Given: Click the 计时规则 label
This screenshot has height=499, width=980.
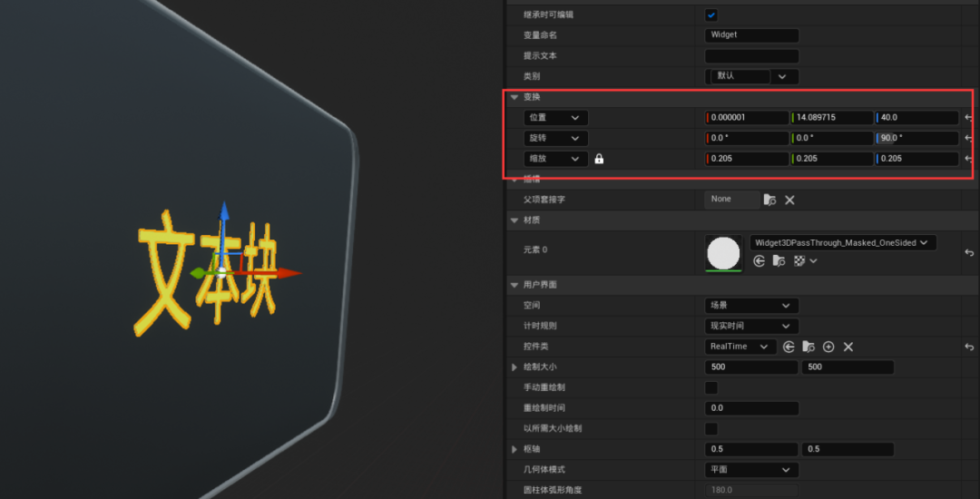Looking at the screenshot, I should 540,326.
